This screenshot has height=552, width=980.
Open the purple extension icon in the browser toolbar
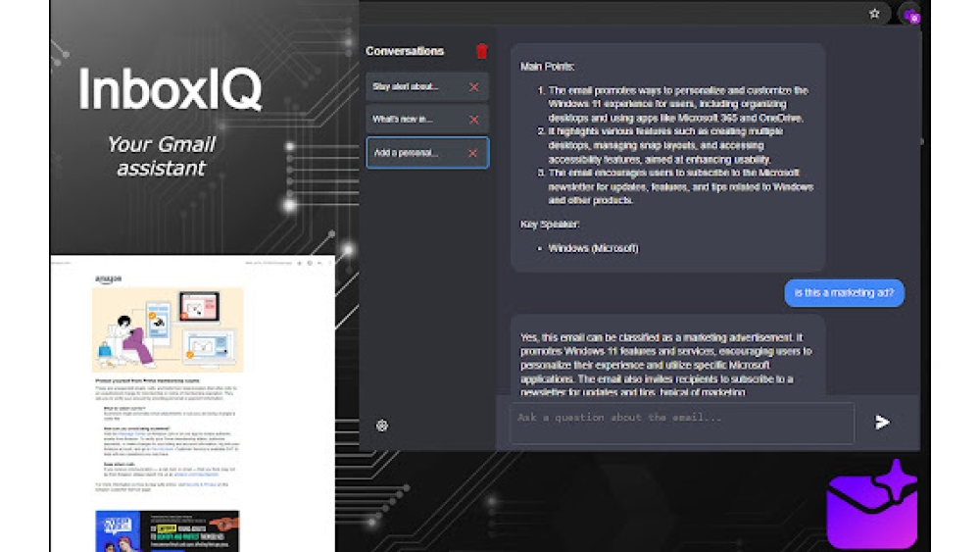point(910,15)
